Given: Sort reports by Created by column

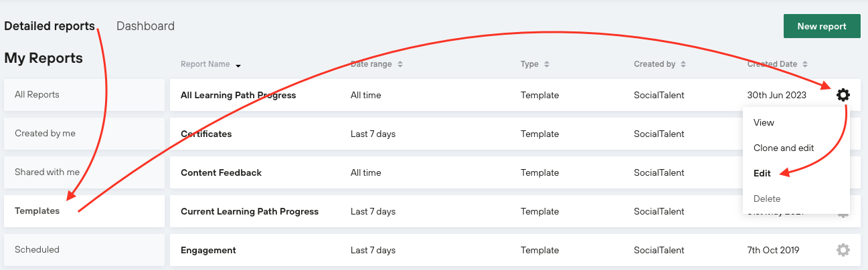Looking at the screenshot, I should click(683, 65).
